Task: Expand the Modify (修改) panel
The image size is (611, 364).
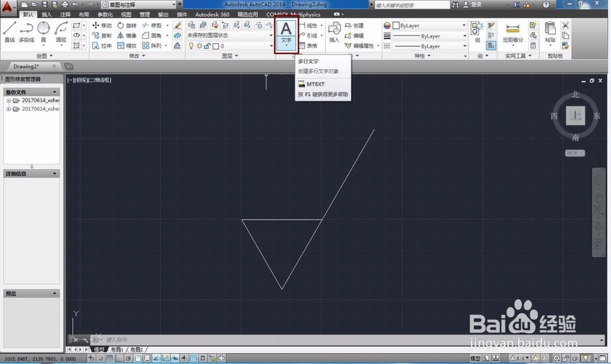Action: (x=137, y=56)
